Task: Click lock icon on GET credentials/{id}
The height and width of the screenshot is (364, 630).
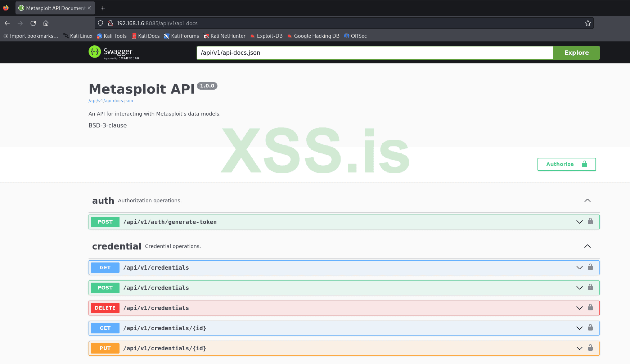Action: coord(590,328)
